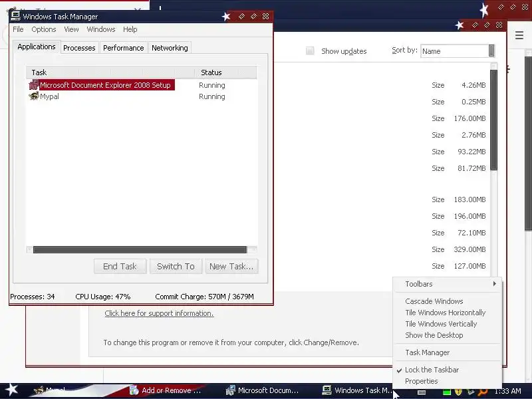Open the Windows menu in Task Manager

(x=101, y=29)
